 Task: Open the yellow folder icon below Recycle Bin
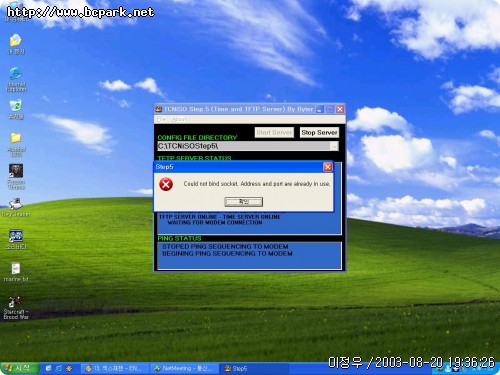16,144
